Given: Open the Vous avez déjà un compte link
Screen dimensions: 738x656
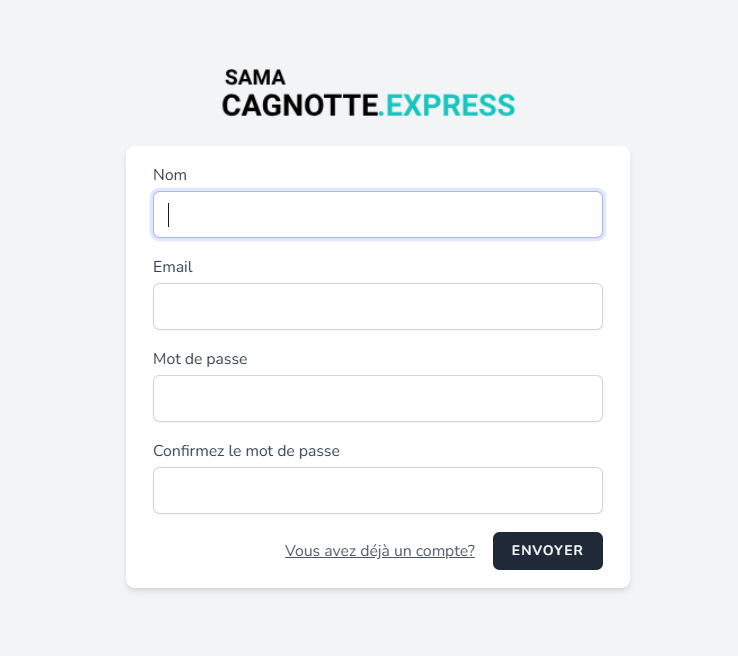Looking at the screenshot, I should tap(380, 551).
